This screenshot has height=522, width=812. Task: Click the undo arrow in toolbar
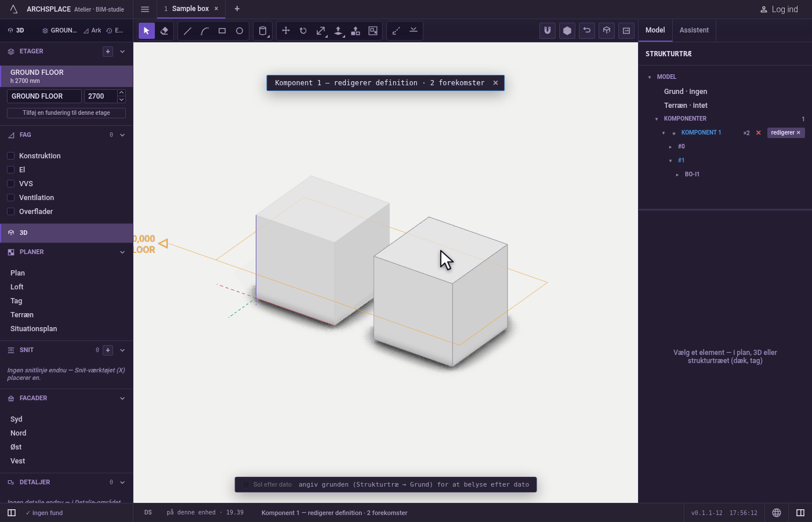587,31
